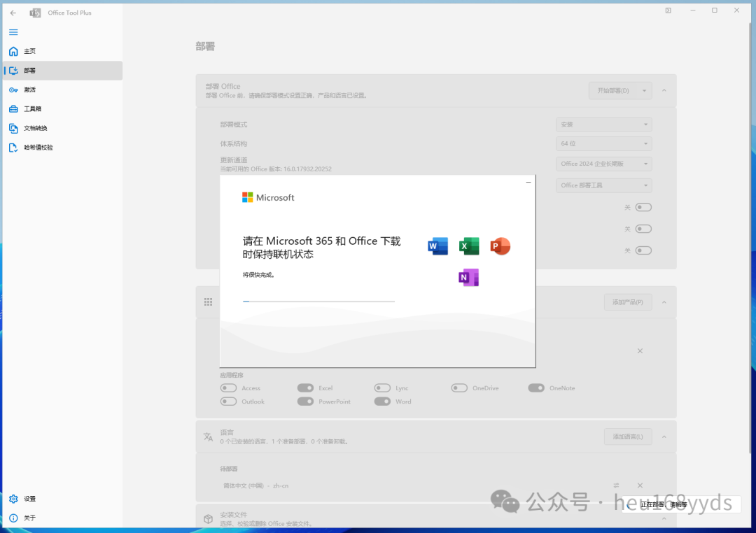
Task: Click the 简体中文 (中国) - zh-cn entry
Action: [256, 485]
